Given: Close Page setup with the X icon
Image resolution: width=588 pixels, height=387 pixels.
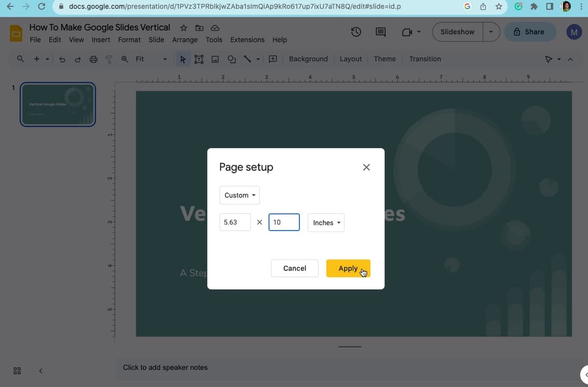Looking at the screenshot, I should point(366,167).
